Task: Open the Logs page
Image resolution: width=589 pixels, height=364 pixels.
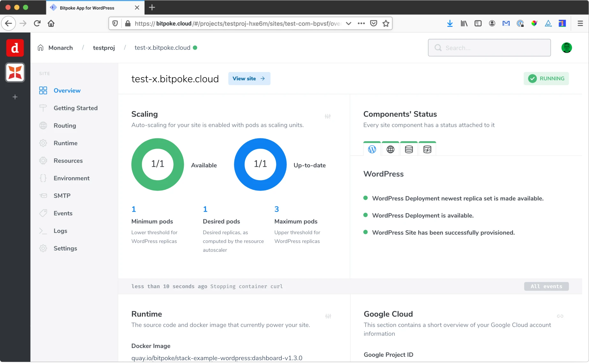Action: pos(60,231)
